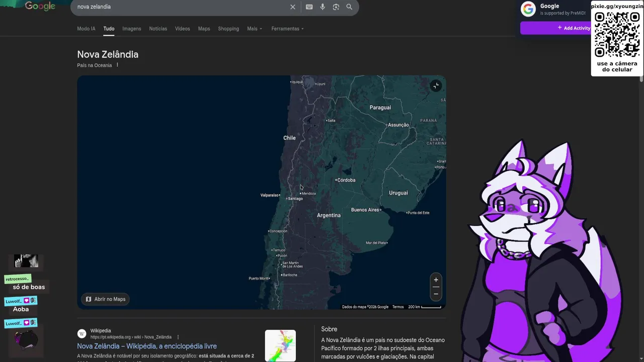Click the PreMiD Google logo icon
This screenshot has height=362, width=644.
click(528, 9)
